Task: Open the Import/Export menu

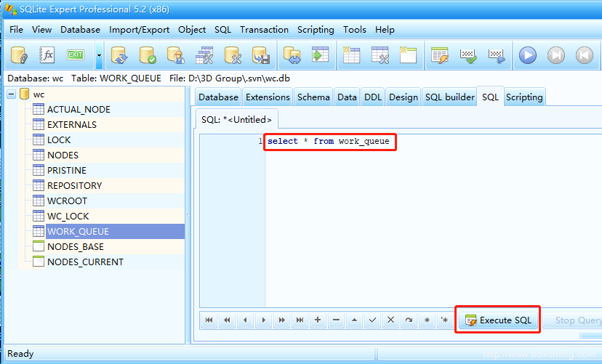Action: [x=139, y=30]
